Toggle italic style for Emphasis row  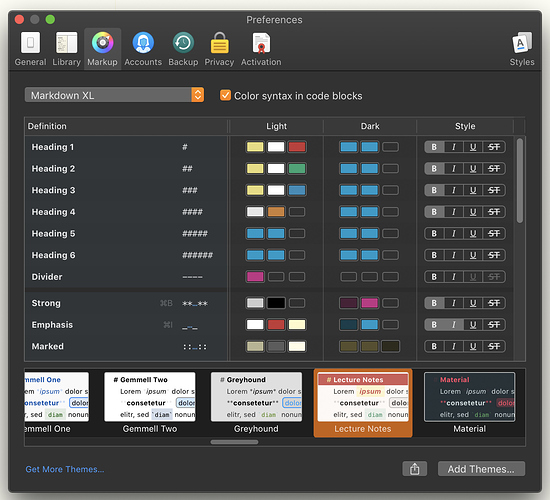454,325
